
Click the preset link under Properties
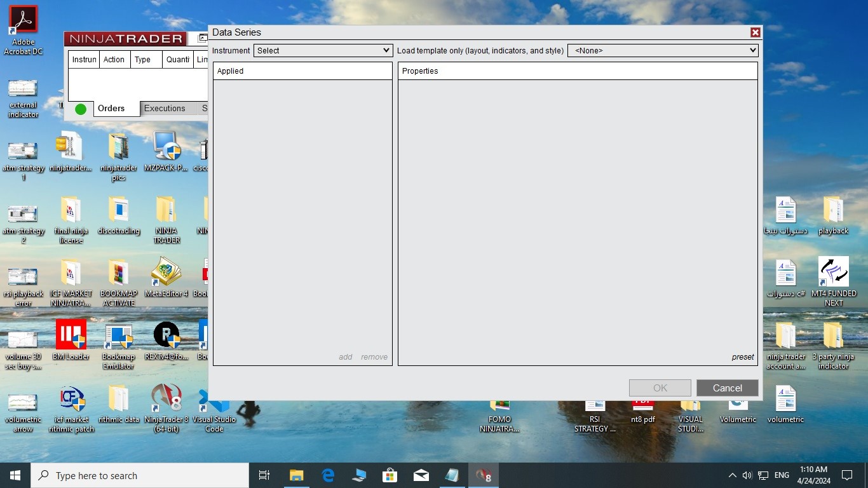point(743,357)
